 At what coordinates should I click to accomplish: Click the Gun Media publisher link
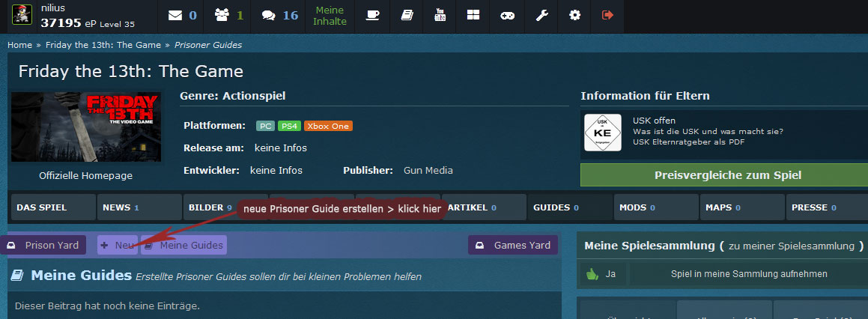428,170
